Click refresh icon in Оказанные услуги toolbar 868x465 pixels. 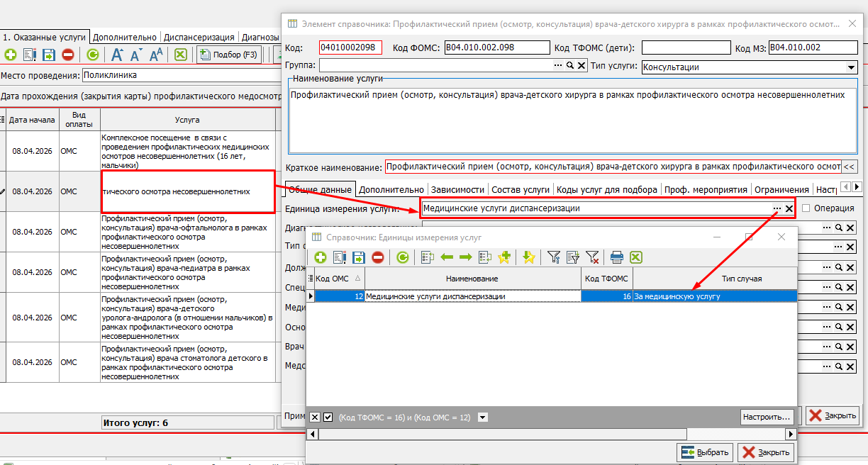(92, 55)
